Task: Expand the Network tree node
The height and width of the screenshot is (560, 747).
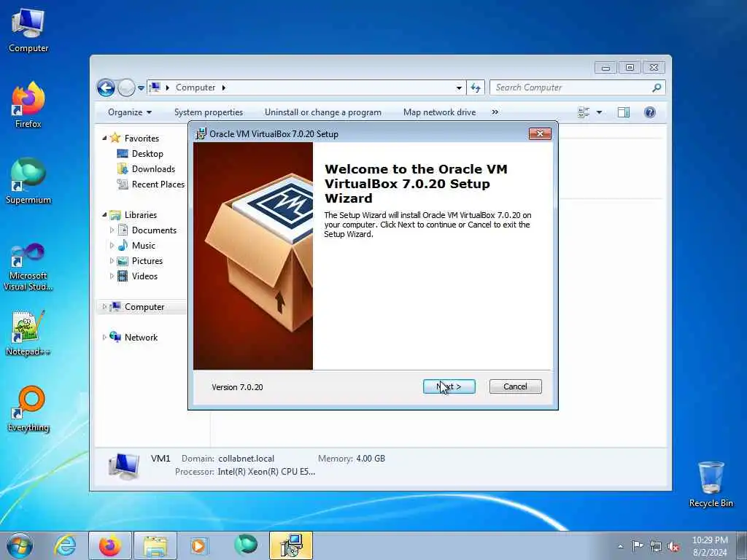Action: [x=104, y=337]
